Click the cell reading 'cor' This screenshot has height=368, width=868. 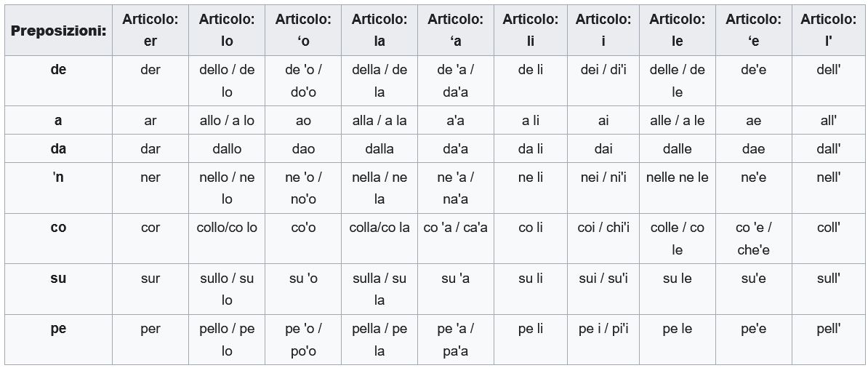[x=150, y=239]
